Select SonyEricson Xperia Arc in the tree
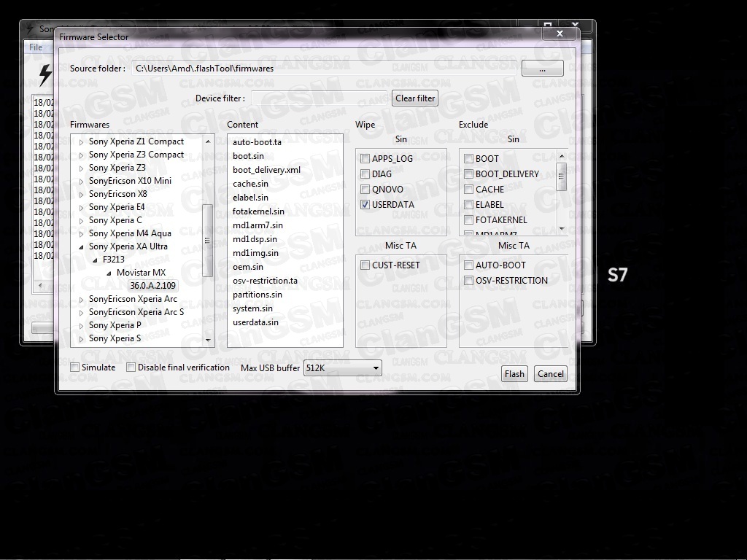Screen dimensions: 747x560 pyautogui.click(x=133, y=299)
